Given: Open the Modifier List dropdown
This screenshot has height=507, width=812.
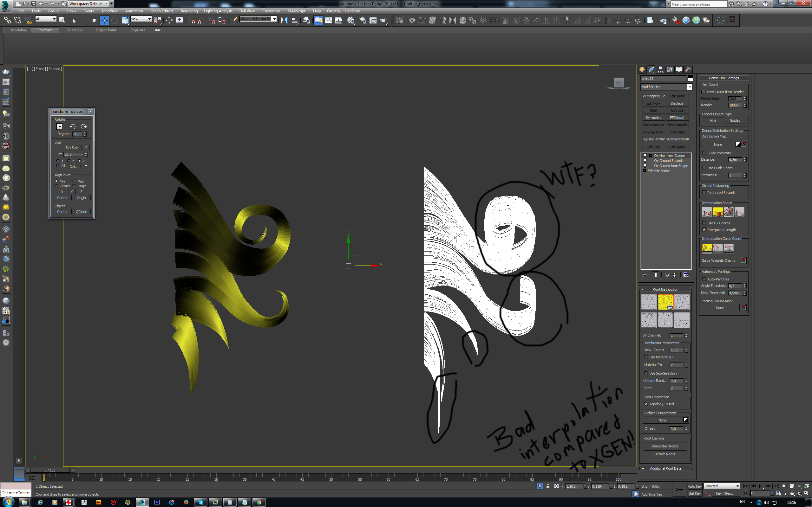Looking at the screenshot, I should pos(689,87).
